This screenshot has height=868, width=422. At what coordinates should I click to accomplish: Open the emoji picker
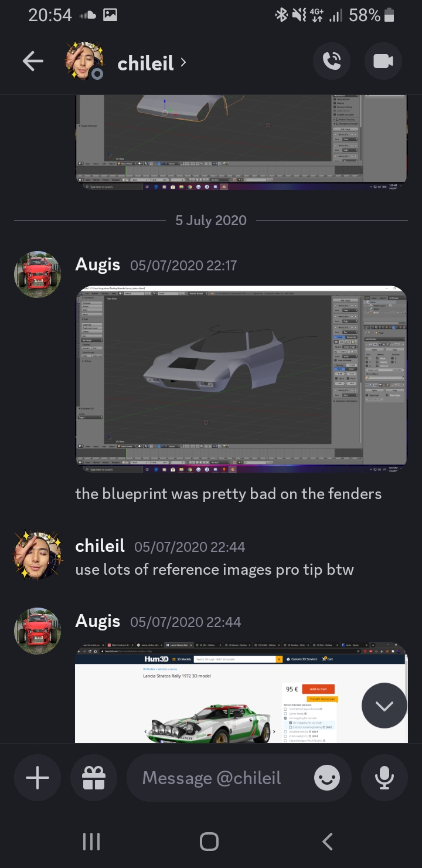(326, 778)
